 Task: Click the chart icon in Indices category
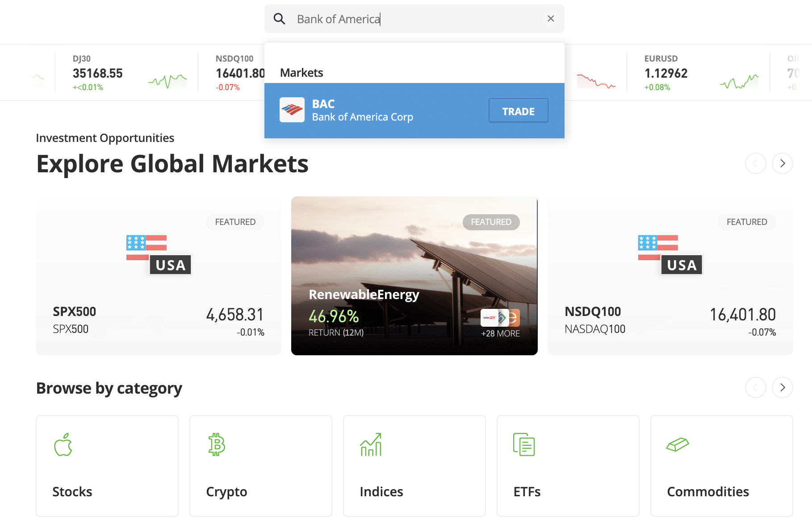(371, 445)
